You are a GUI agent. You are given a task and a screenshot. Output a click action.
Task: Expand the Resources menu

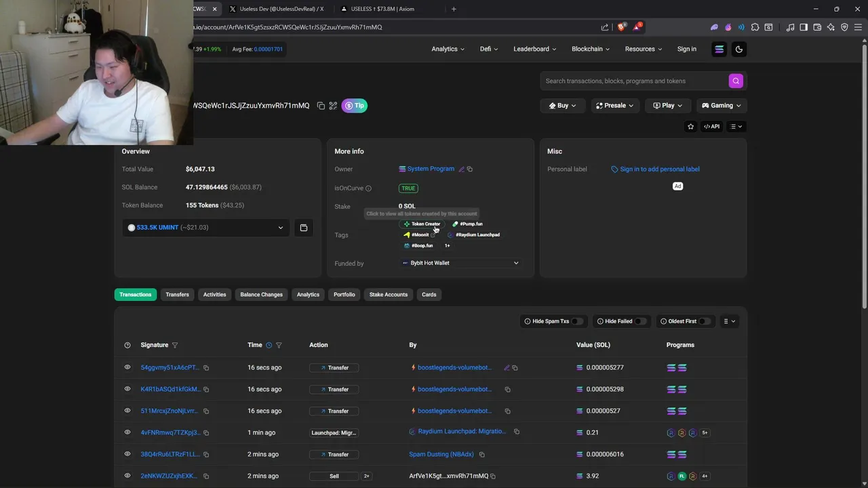pyautogui.click(x=644, y=49)
